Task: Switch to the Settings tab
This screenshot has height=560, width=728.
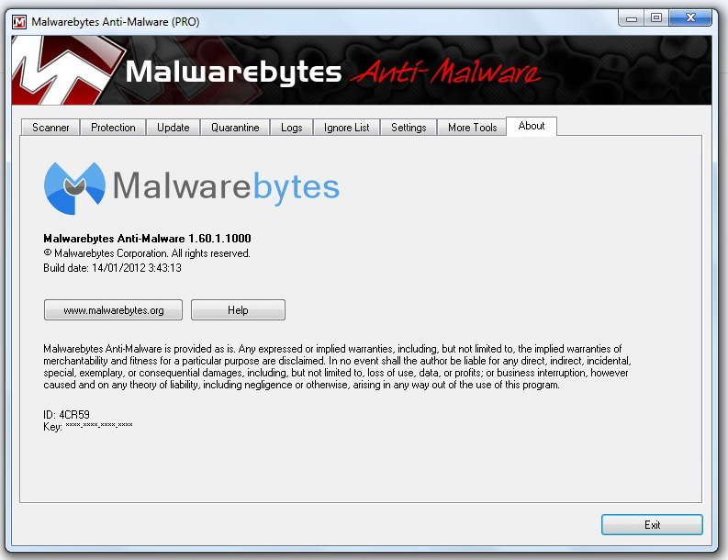Action: (409, 128)
